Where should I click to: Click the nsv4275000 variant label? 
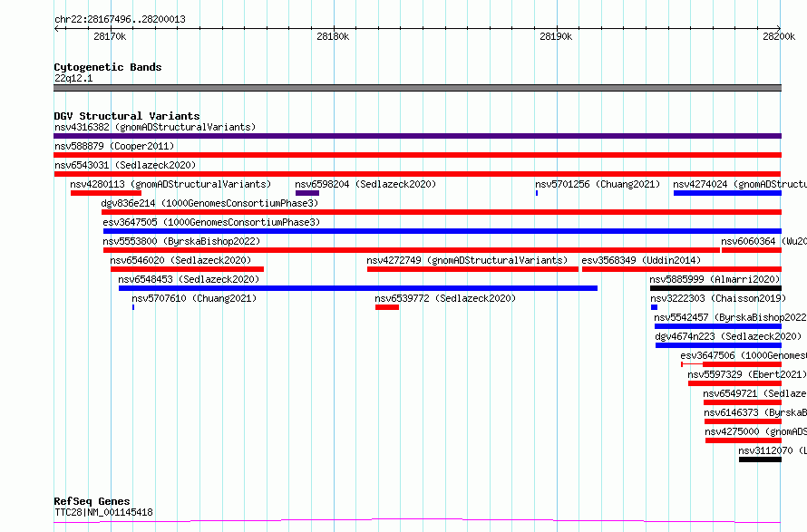tap(755, 431)
